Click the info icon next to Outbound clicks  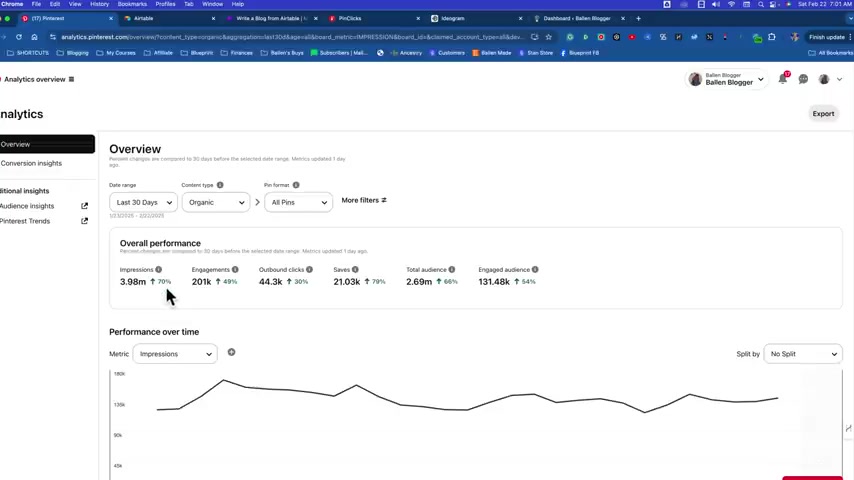309,270
